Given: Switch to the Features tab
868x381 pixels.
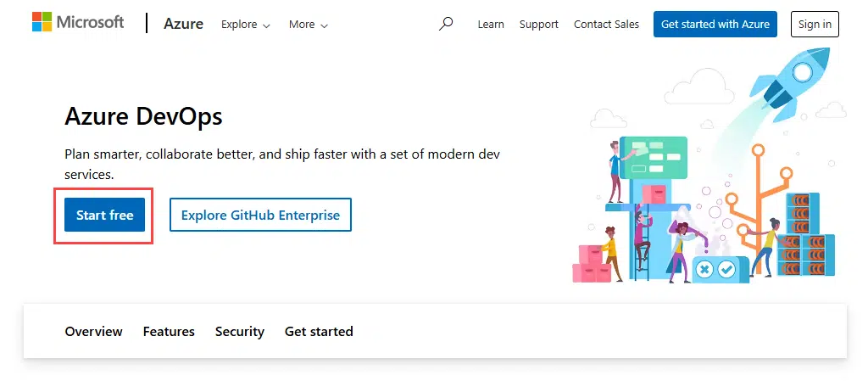Looking at the screenshot, I should point(169,331).
